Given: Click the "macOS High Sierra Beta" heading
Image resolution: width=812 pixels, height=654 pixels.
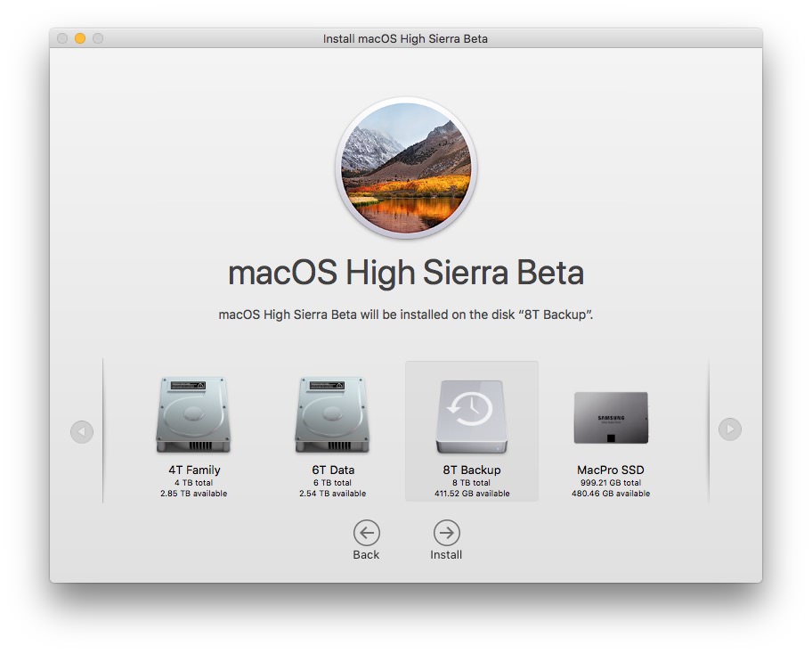Looking at the screenshot, I should [x=406, y=273].
